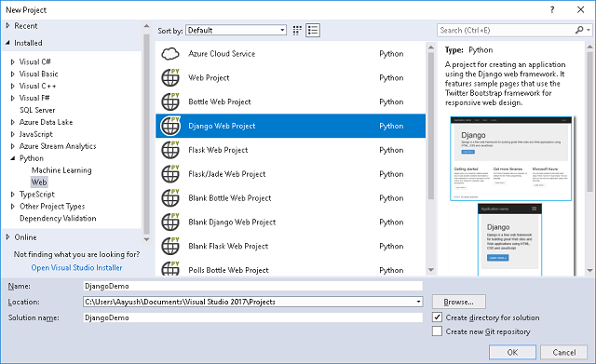The image size is (596, 364).
Task: Uncheck Create directory for solution
Action: [x=437, y=317]
